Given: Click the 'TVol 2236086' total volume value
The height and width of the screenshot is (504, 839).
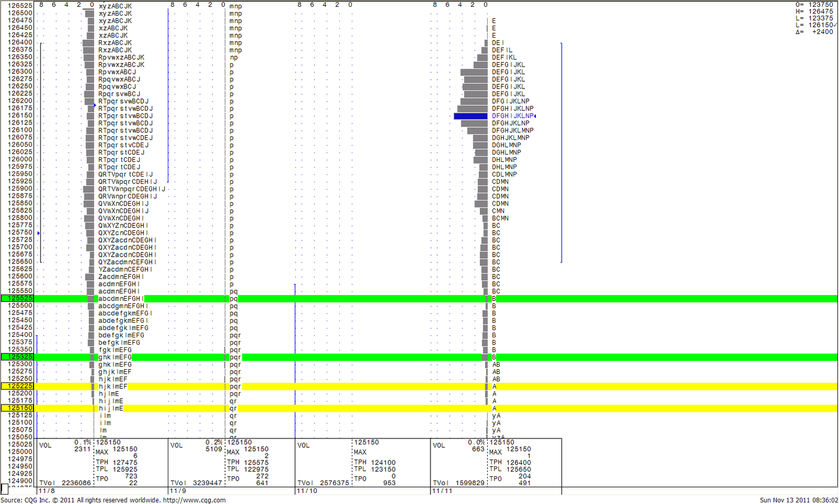Looking at the screenshot, I should point(65,483).
